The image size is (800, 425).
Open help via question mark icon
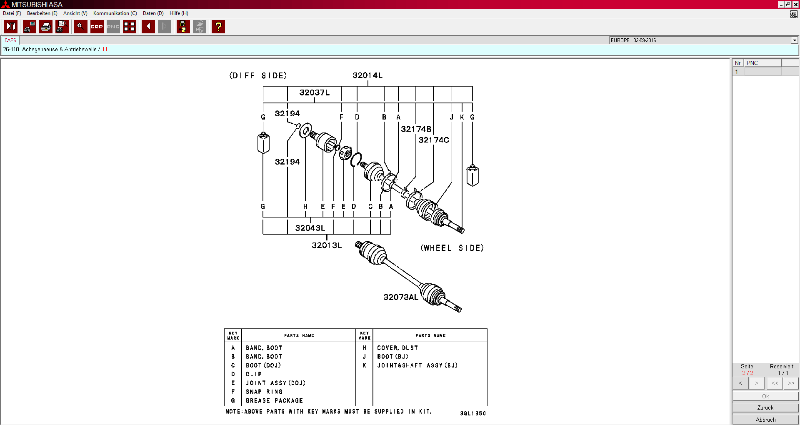pos(218,26)
